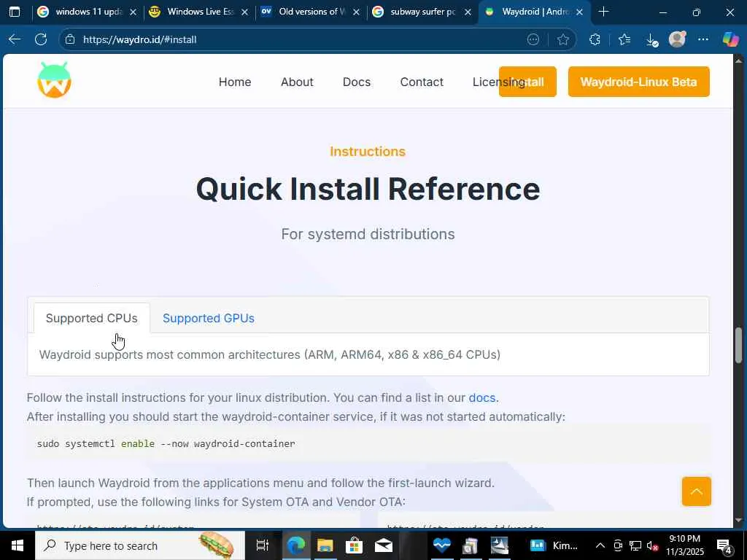Click the taskbar search box
The height and width of the screenshot is (560, 747).
click(x=140, y=545)
